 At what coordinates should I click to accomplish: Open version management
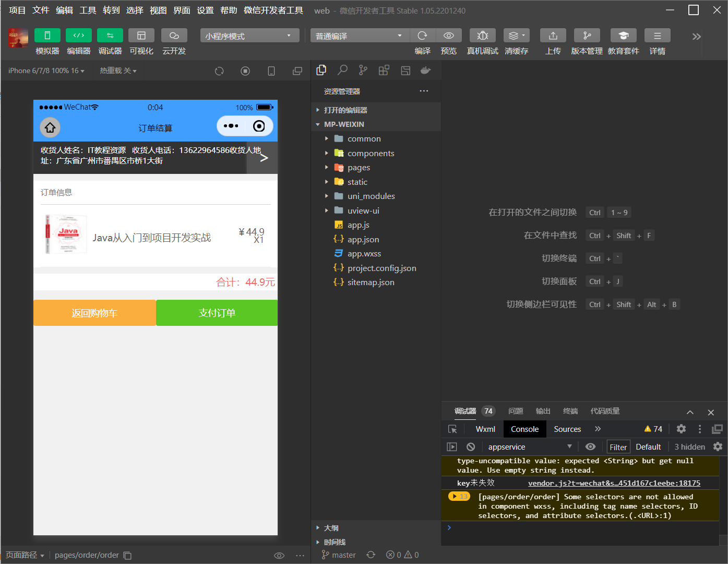click(x=587, y=36)
